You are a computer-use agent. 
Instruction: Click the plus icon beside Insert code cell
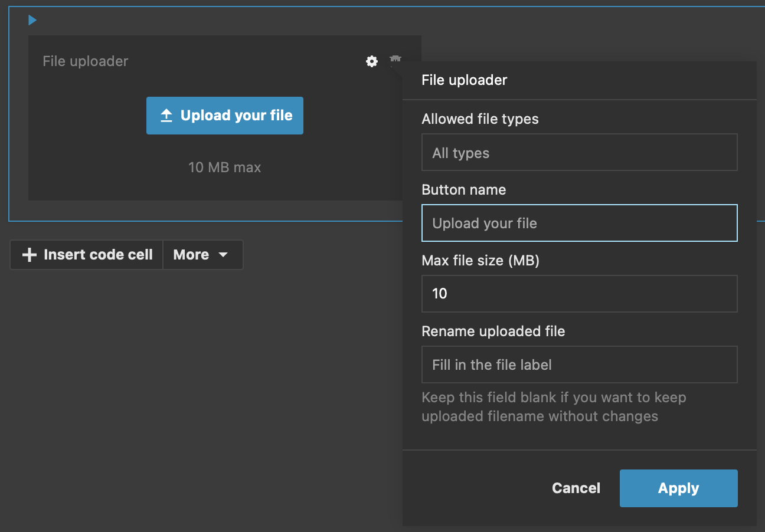tap(28, 254)
